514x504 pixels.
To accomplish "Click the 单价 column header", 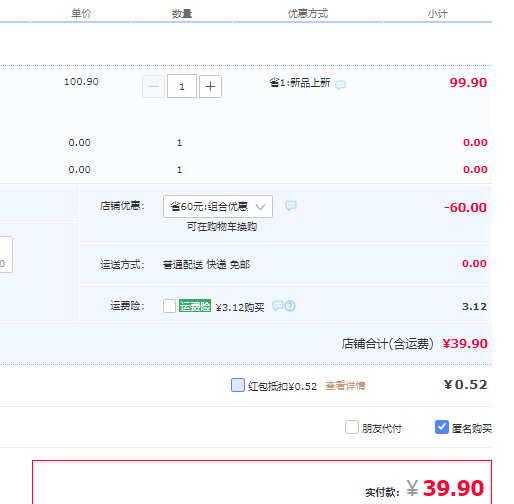I will 81,14.
